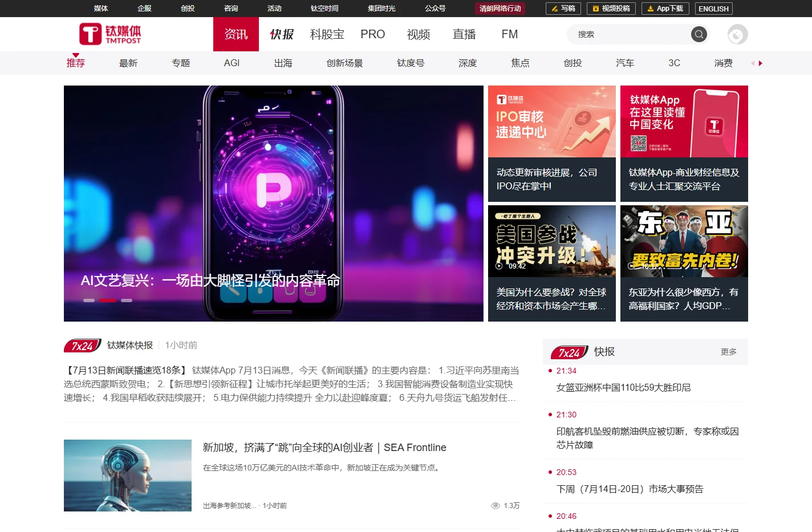
Task: Select the 专题 category
Action: 181,63
